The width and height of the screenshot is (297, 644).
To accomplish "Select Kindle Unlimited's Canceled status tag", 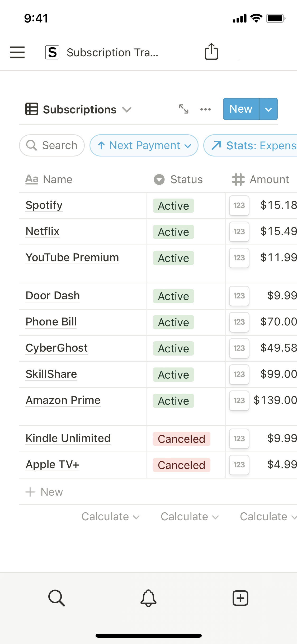I will point(181,439).
